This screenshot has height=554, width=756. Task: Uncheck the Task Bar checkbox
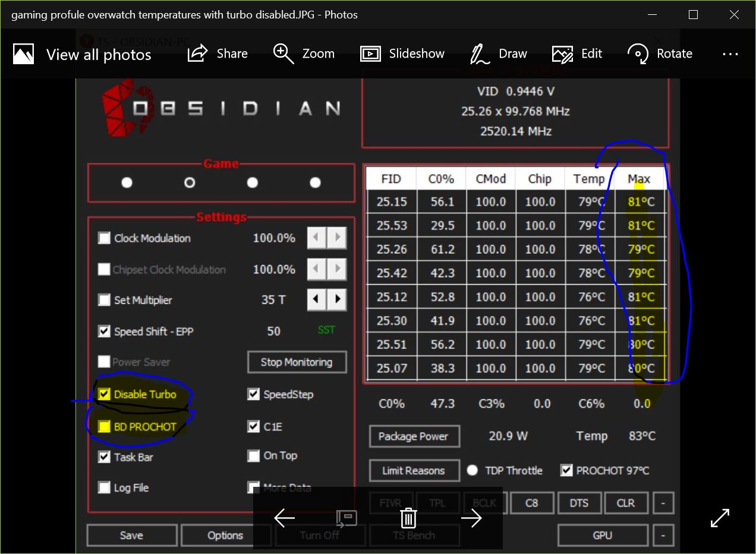pos(104,457)
